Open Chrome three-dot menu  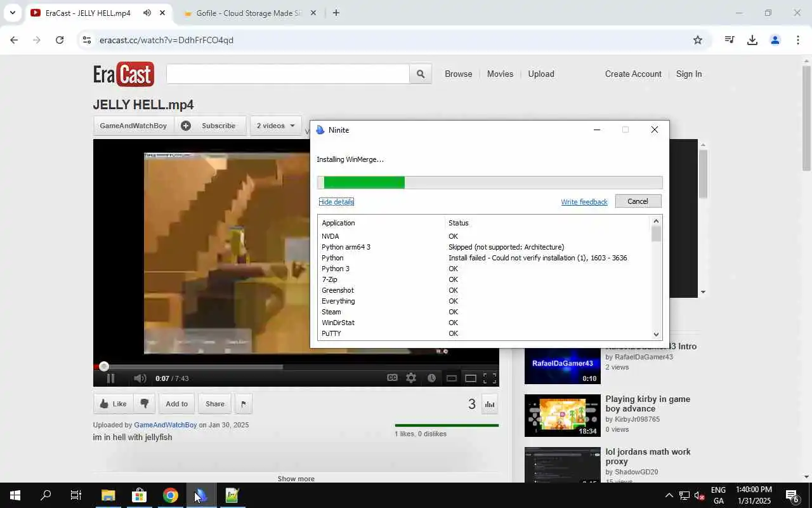pyautogui.click(x=797, y=40)
